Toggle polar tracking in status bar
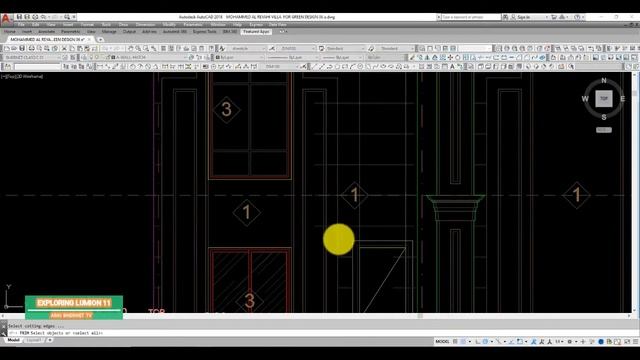 click(x=485, y=342)
